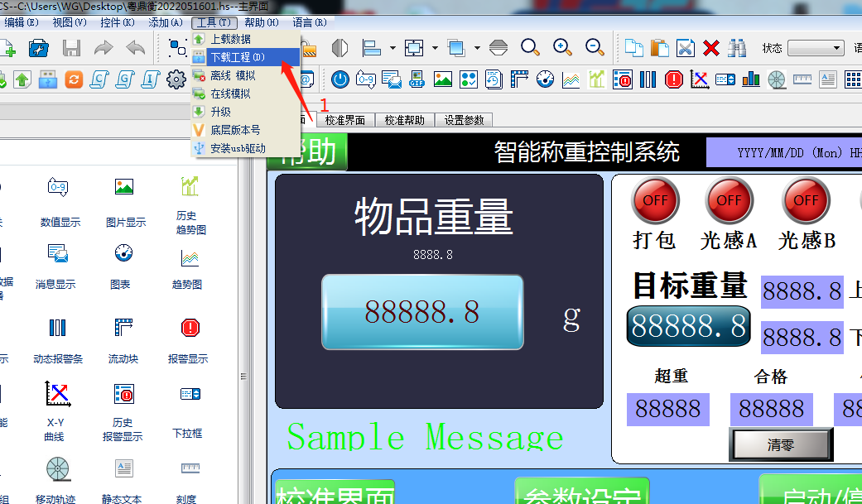Choose 上载数据 from the Tools menu
The height and width of the screenshot is (504, 862).
click(x=246, y=39)
